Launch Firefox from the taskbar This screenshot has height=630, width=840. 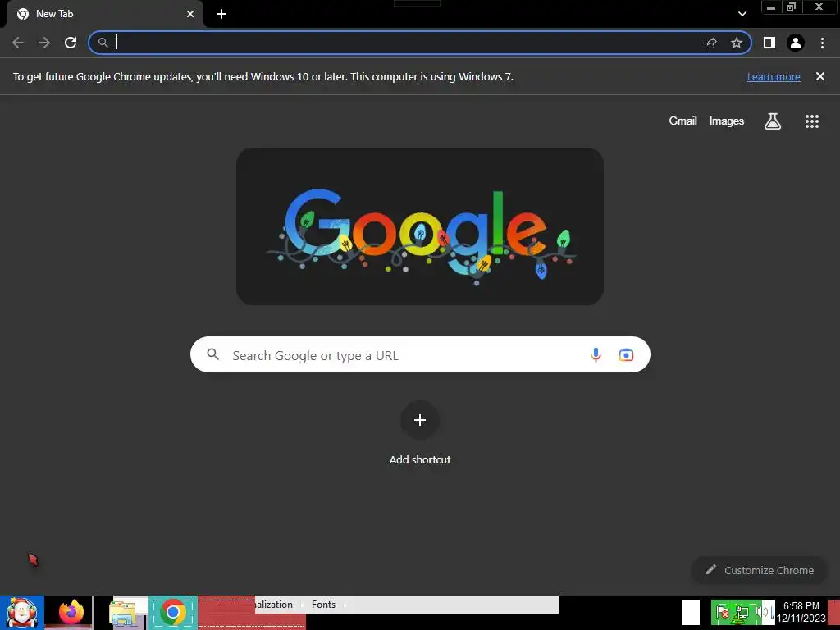(x=71, y=613)
